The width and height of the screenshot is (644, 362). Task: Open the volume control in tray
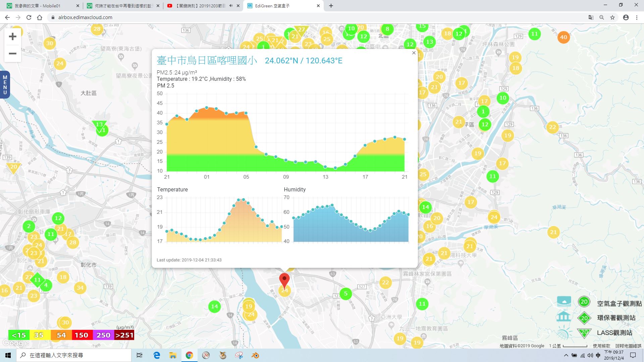[x=590, y=355]
